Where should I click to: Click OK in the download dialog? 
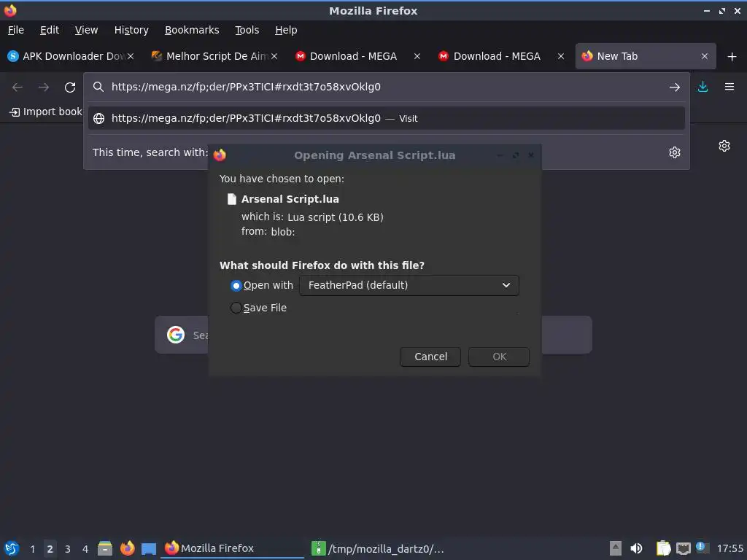click(499, 357)
